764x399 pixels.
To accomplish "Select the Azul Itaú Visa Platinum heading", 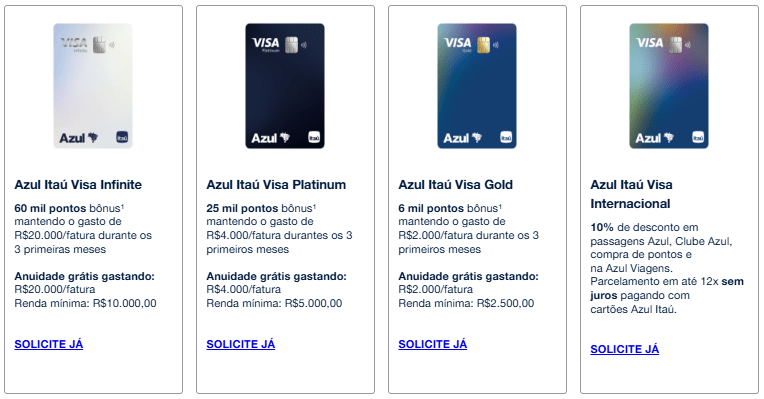I will [x=276, y=185].
